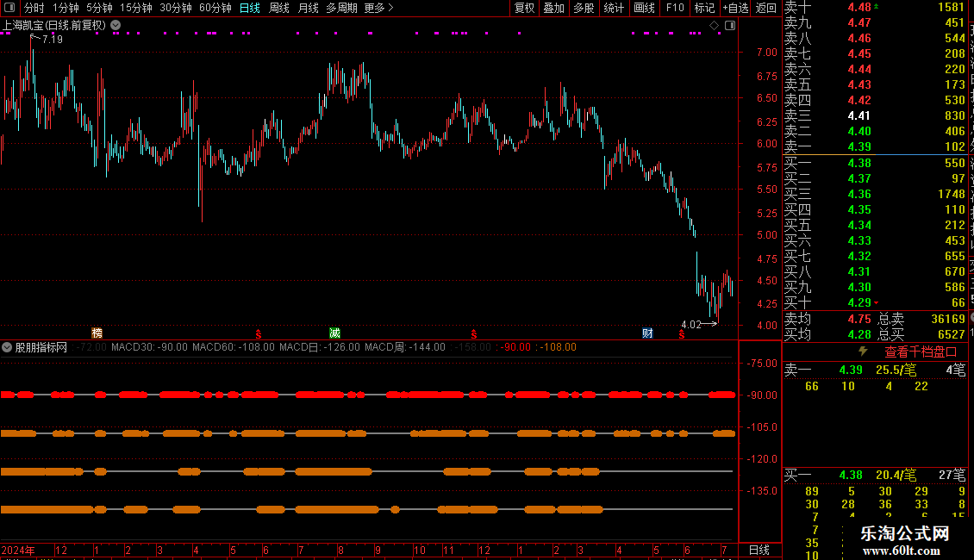Click the MACD周: -144.00 indicator label
Image resolution: width=974 pixels, height=560 pixels.
405,347
